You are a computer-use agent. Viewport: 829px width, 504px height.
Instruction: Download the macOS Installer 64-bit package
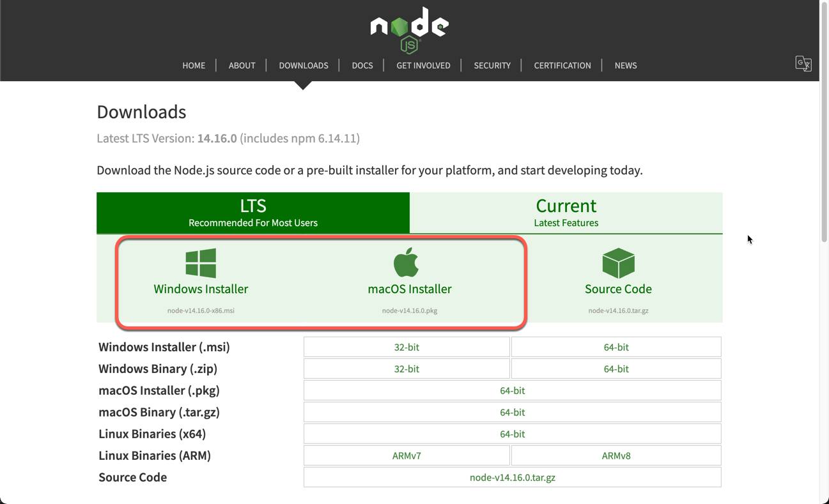(511, 390)
